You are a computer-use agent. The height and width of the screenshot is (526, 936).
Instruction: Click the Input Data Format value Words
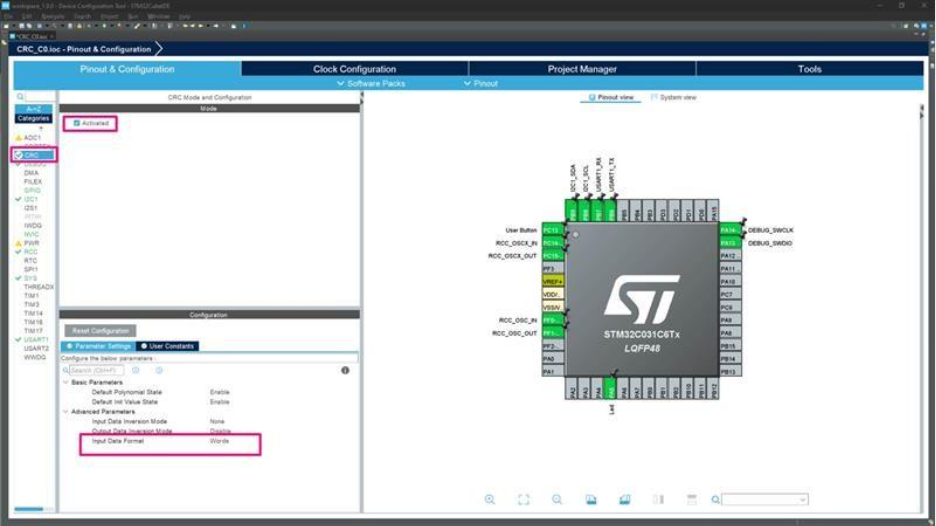[219, 441]
